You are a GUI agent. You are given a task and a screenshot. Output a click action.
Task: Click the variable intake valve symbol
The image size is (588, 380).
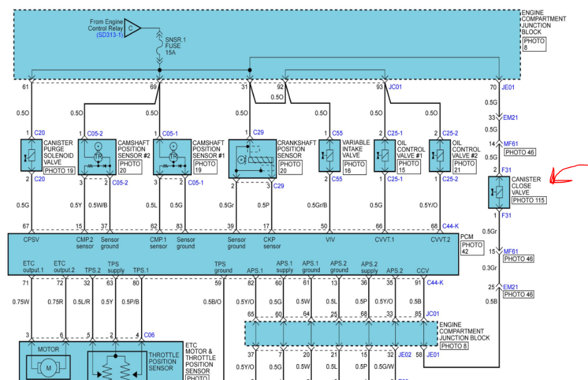328,156
